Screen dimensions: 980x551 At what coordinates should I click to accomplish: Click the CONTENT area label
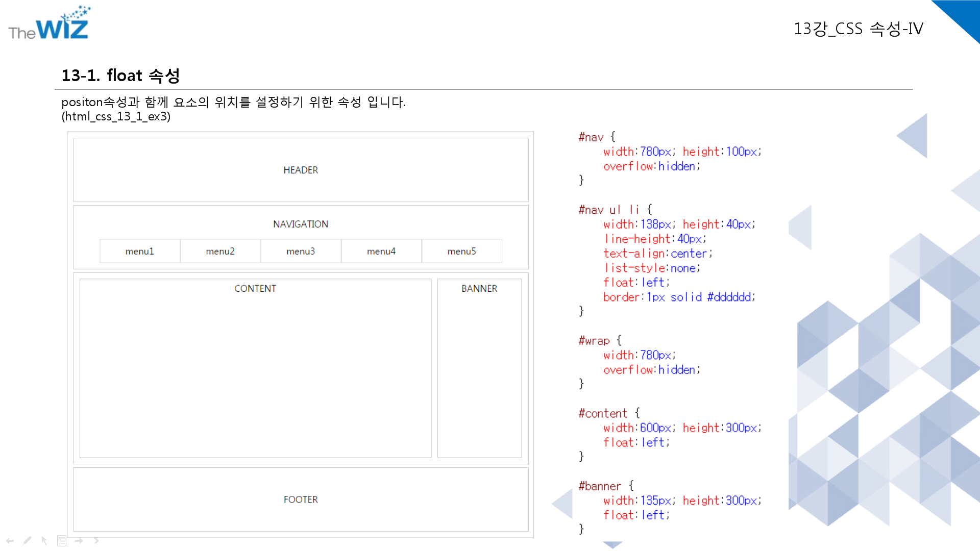point(255,289)
